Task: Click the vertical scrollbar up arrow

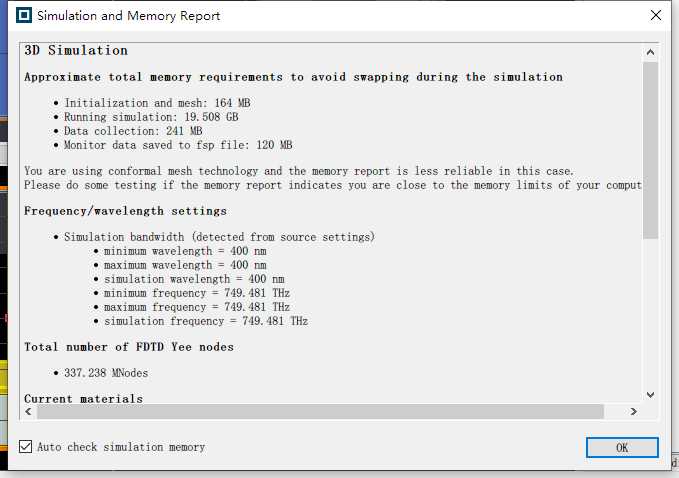Action: coord(650,52)
